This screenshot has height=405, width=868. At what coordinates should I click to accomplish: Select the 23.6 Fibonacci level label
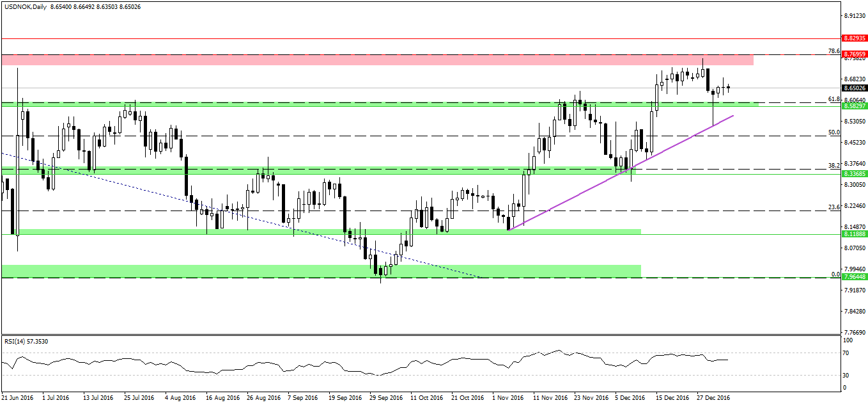coord(833,207)
